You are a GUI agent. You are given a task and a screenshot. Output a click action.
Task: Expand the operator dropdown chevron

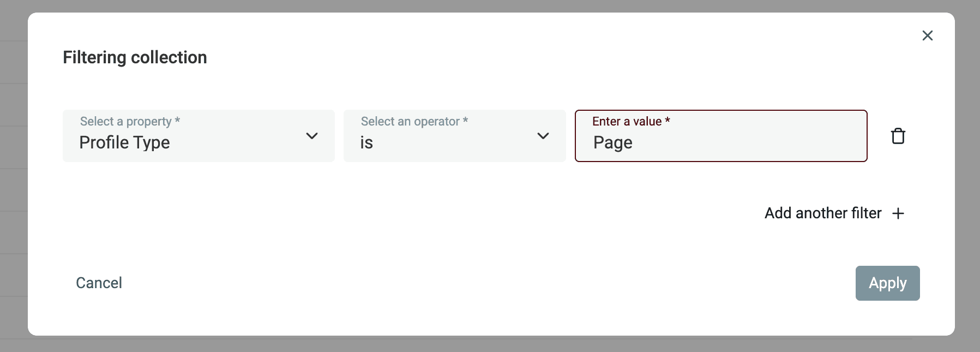(x=543, y=136)
